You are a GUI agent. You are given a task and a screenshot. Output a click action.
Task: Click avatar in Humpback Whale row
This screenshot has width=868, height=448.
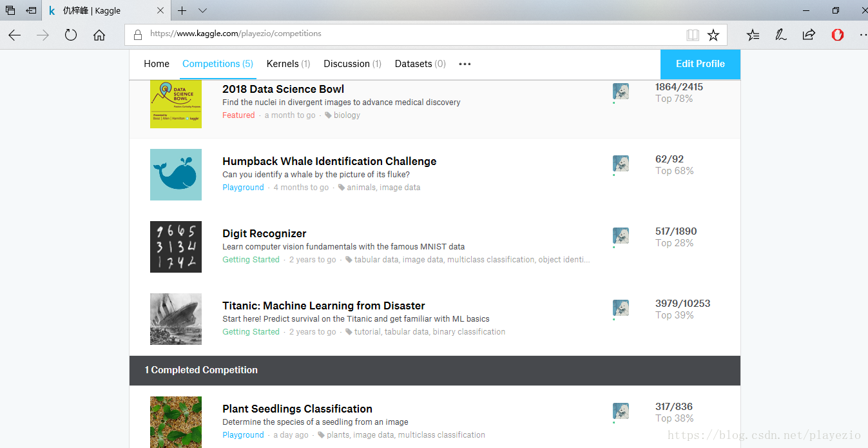pyautogui.click(x=621, y=164)
